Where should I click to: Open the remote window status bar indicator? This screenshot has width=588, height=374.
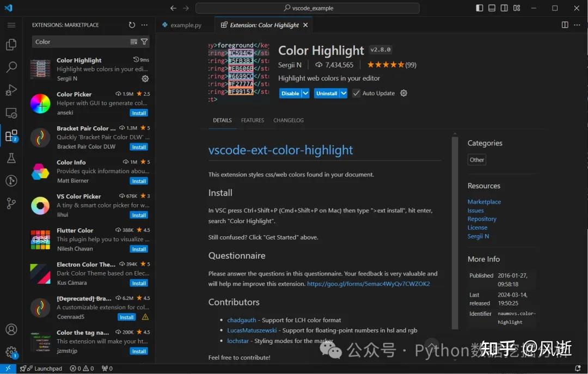(x=8, y=369)
